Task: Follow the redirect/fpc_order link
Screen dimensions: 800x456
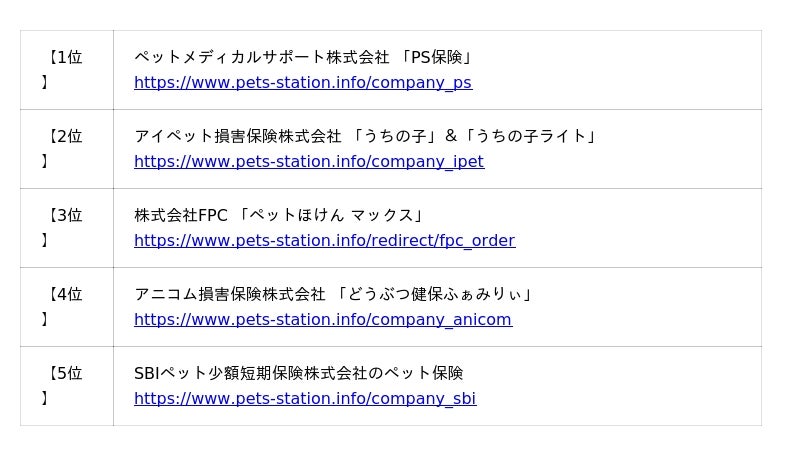Action: [x=324, y=241]
